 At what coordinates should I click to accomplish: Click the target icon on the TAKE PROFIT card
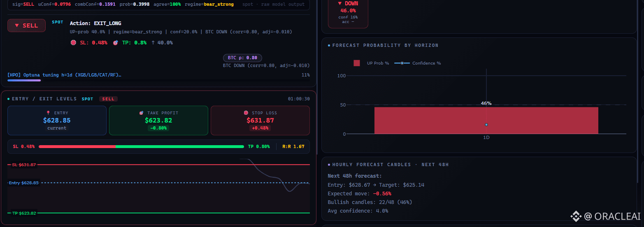click(x=142, y=113)
